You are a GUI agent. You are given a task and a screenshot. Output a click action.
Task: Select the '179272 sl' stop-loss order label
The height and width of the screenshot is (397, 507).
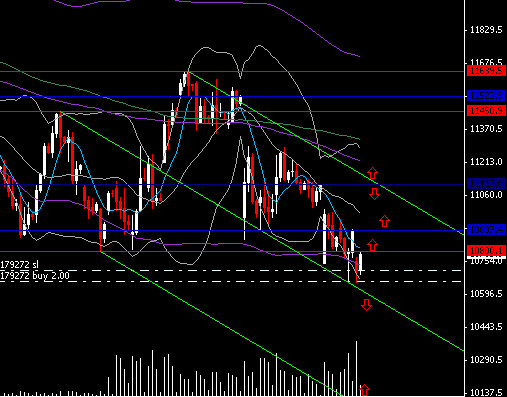pyautogui.click(x=19, y=265)
